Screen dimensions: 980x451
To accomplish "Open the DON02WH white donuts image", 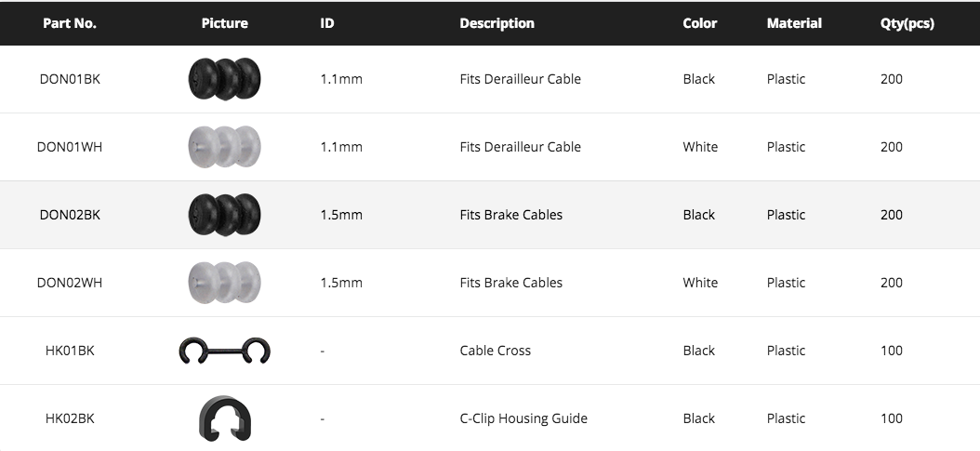I will [x=224, y=283].
